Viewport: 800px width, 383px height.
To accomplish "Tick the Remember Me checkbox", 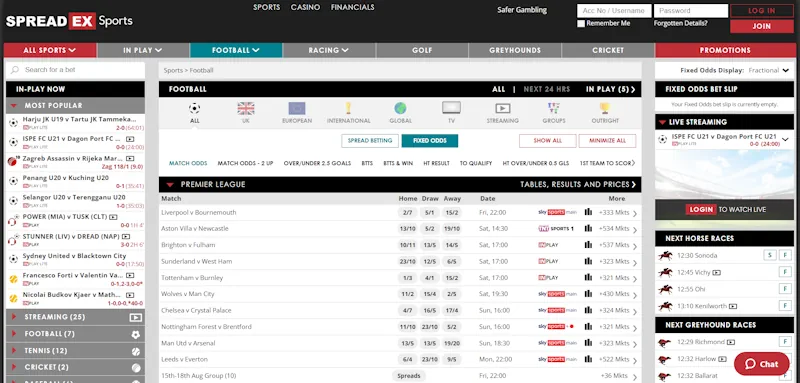I will (581, 23).
